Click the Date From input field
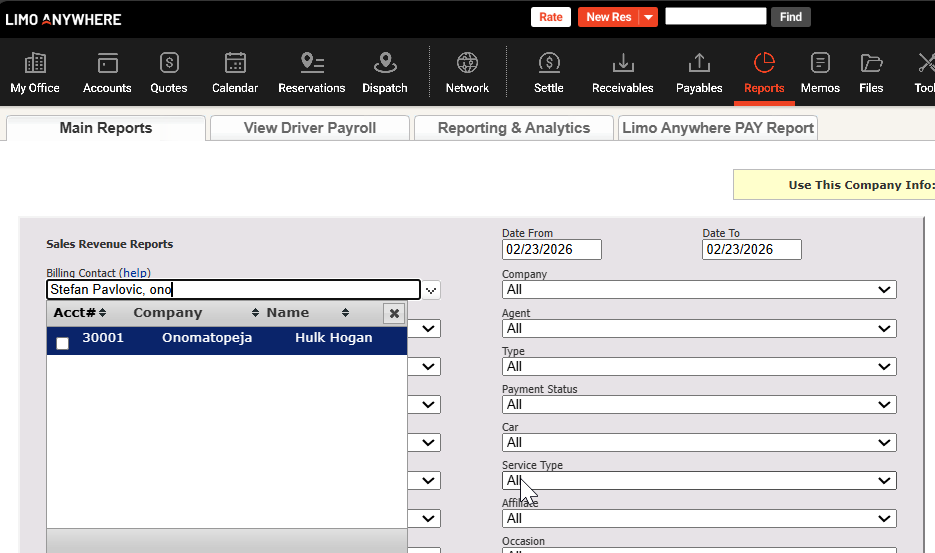The height and width of the screenshot is (553, 935). 552,250
